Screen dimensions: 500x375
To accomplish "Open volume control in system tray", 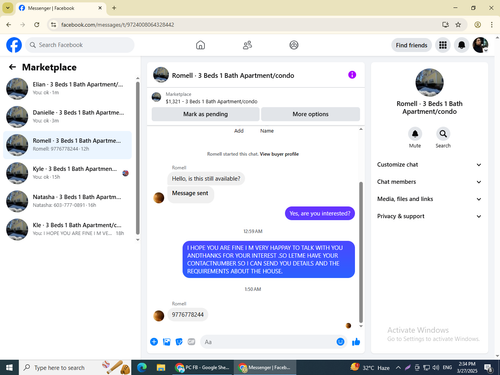I will click(x=436, y=368).
